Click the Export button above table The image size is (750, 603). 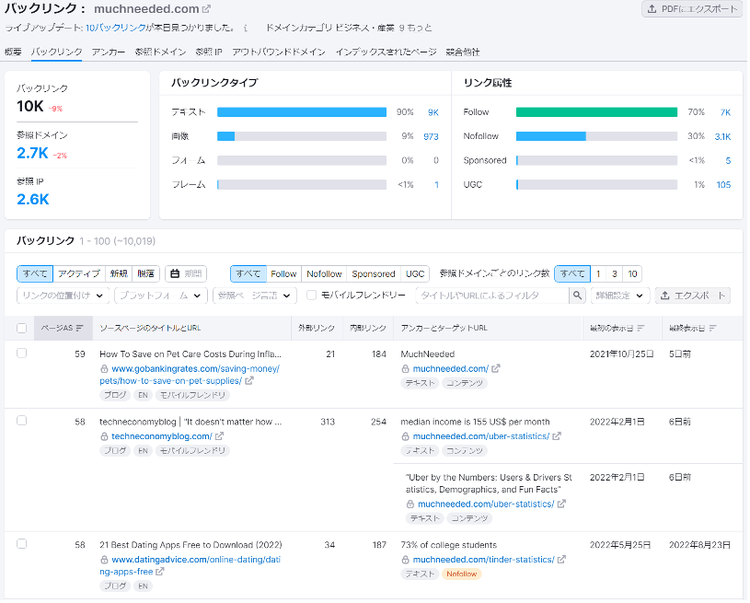[x=693, y=296]
